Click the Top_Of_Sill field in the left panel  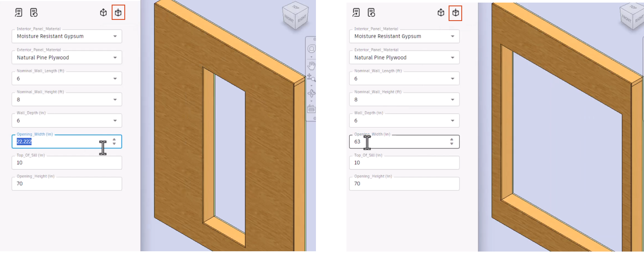pyautogui.click(x=67, y=163)
